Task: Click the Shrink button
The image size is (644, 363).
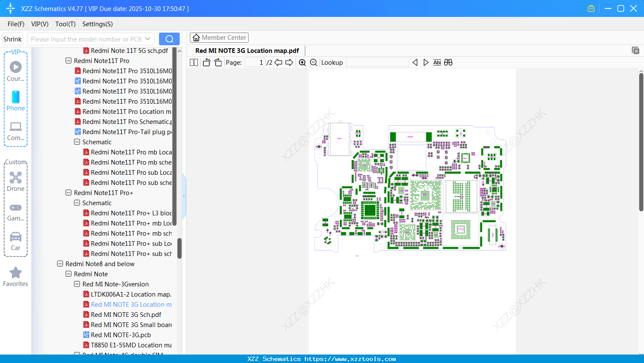Action: tap(12, 38)
